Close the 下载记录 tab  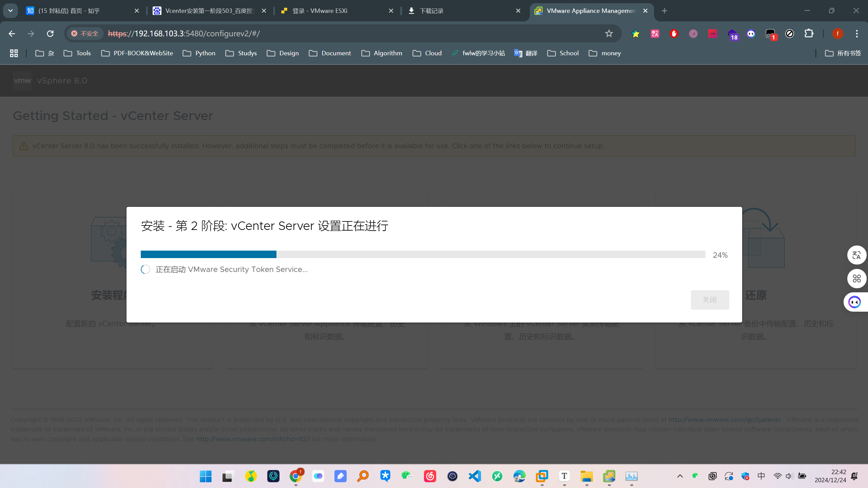518,11
